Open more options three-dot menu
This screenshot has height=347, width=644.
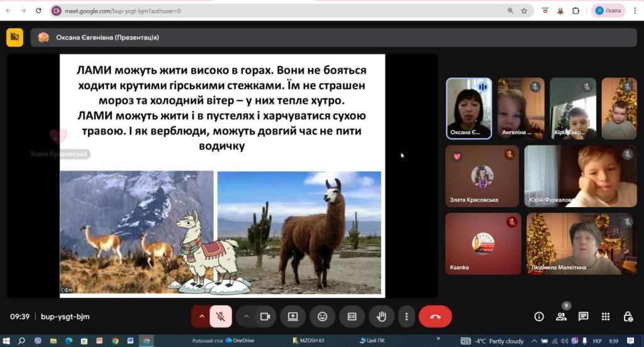(x=407, y=316)
